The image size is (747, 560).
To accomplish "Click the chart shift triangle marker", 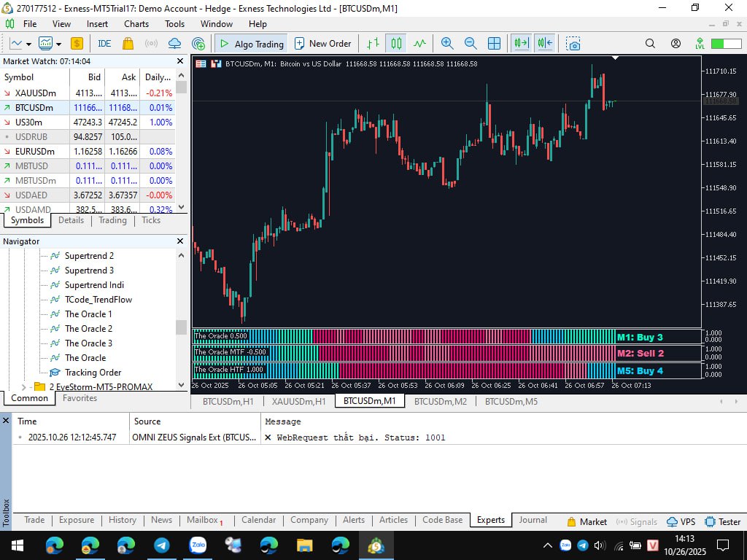I will pyautogui.click(x=616, y=58).
